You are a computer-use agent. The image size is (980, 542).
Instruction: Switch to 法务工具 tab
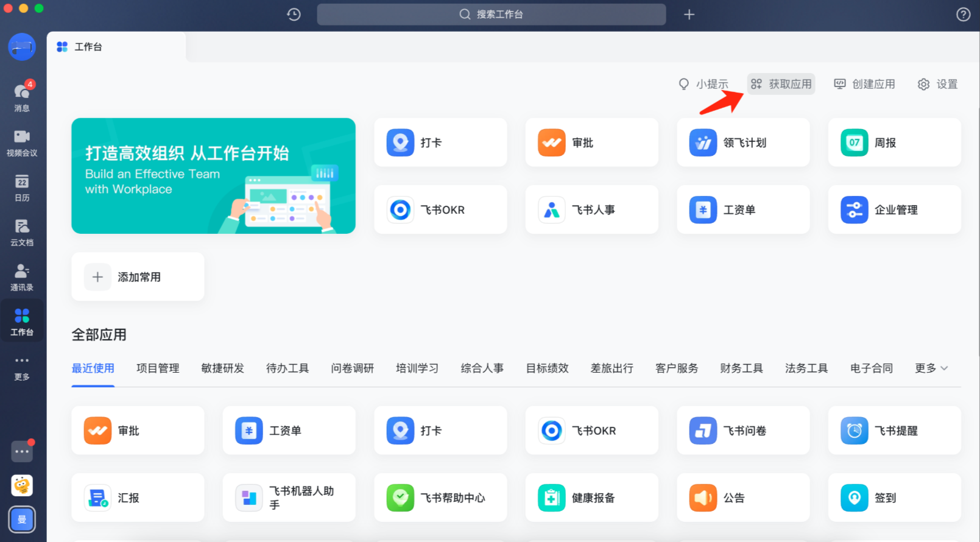pyautogui.click(x=806, y=368)
